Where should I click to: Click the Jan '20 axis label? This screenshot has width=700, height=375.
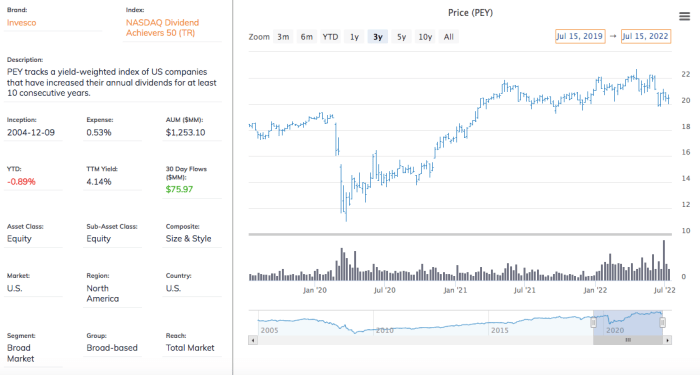coord(315,290)
